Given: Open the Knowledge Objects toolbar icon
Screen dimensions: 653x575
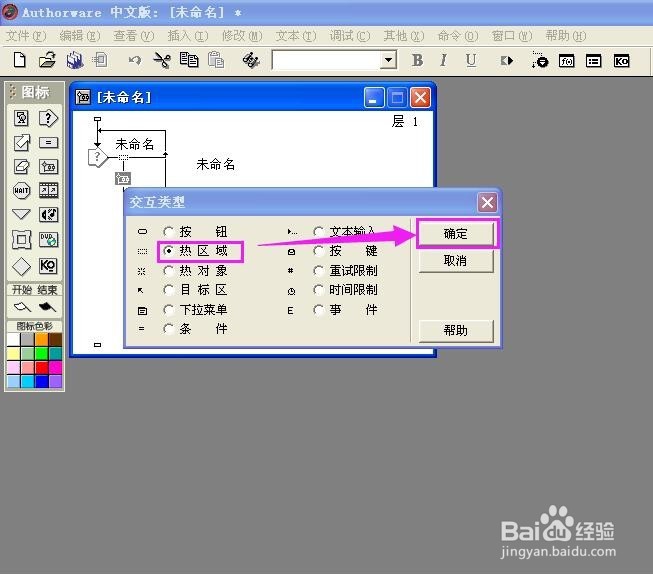Looking at the screenshot, I should (x=621, y=61).
